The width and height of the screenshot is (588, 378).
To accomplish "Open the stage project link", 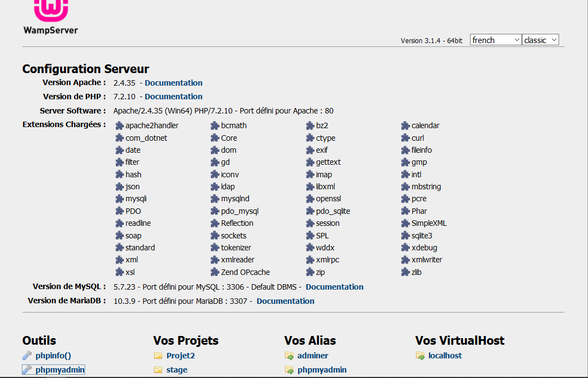I will click(177, 370).
